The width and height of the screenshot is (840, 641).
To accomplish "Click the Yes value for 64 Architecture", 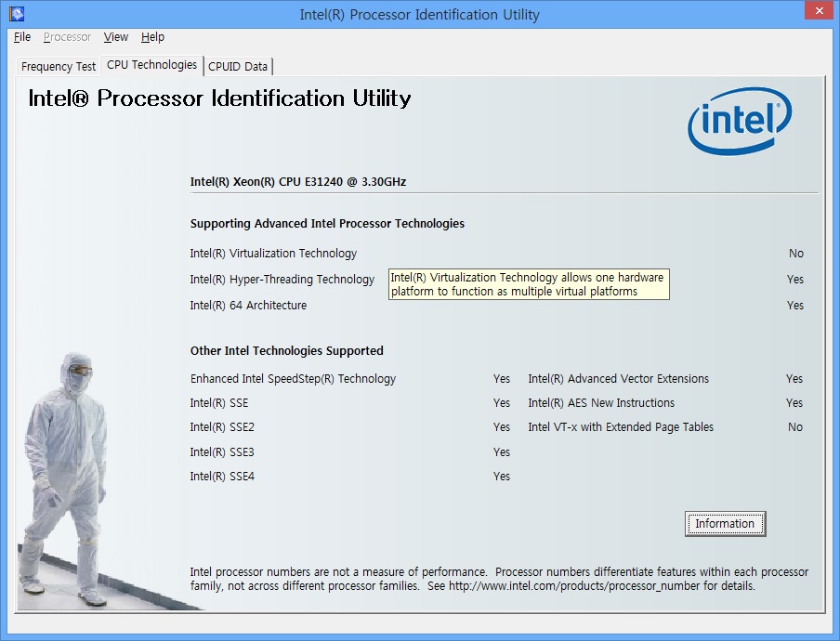I will tap(795, 306).
